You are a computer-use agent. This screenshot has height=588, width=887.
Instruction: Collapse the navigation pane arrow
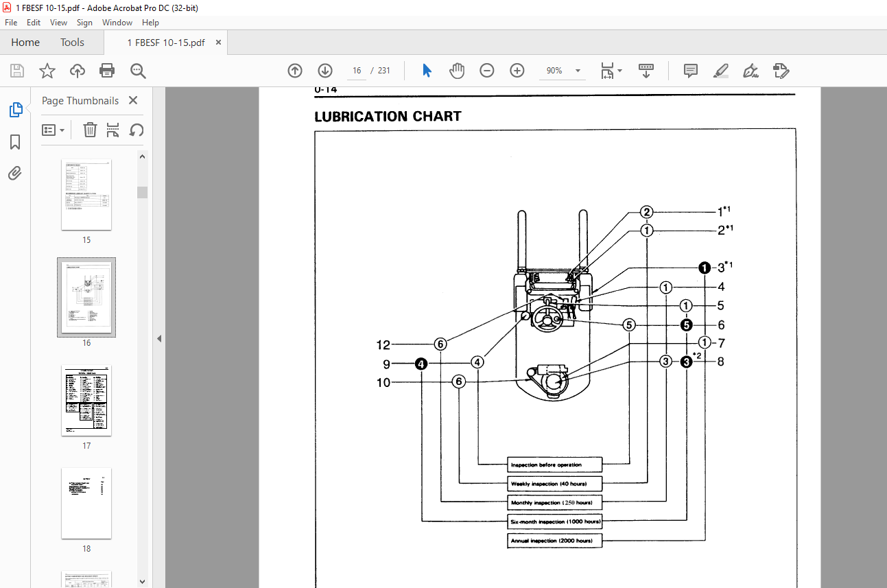click(159, 338)
